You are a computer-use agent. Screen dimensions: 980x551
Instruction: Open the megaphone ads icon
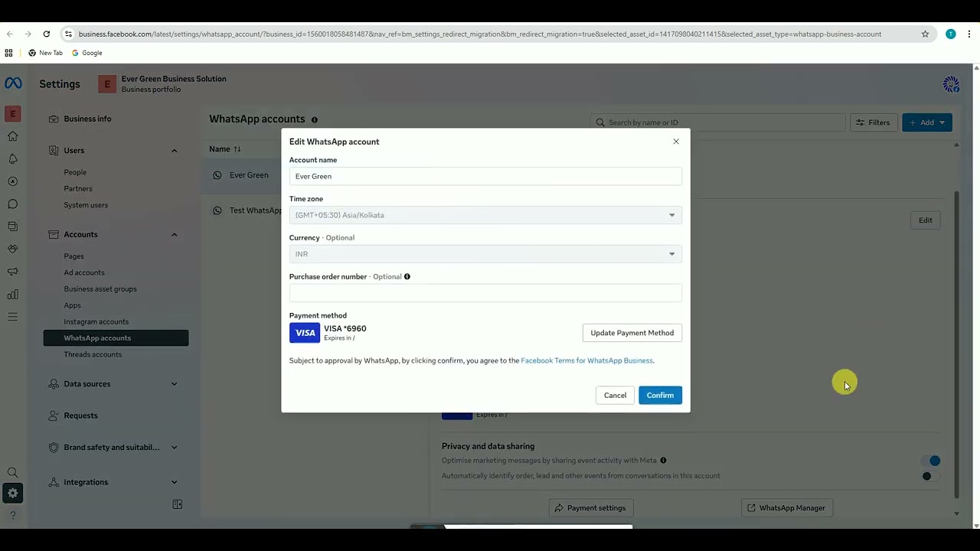click(x=12, y=272)
